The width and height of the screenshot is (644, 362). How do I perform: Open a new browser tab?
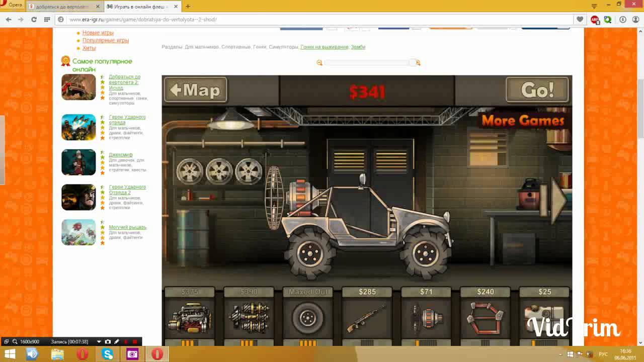pos(188,7)
